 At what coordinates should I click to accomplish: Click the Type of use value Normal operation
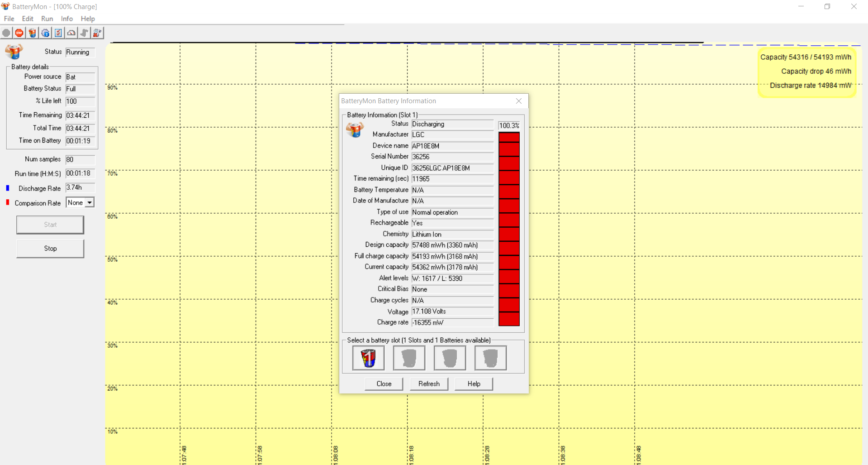click(452, 212)
